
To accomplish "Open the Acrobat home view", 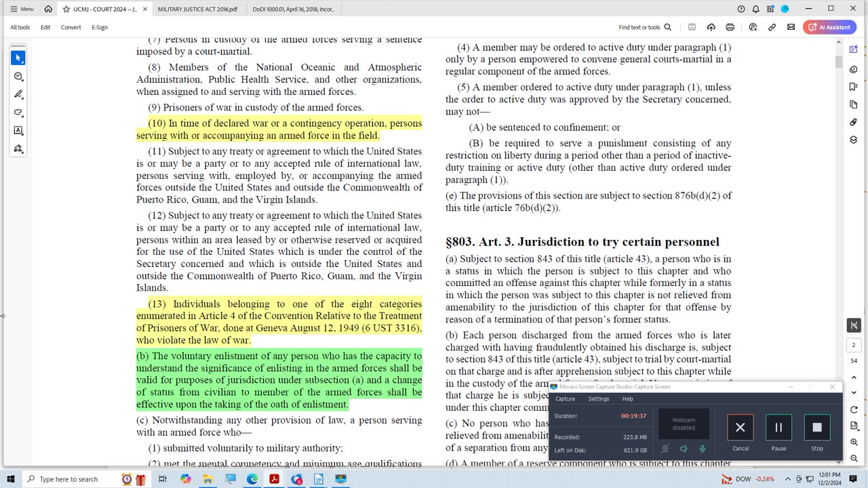I will [x=48, y=9].
